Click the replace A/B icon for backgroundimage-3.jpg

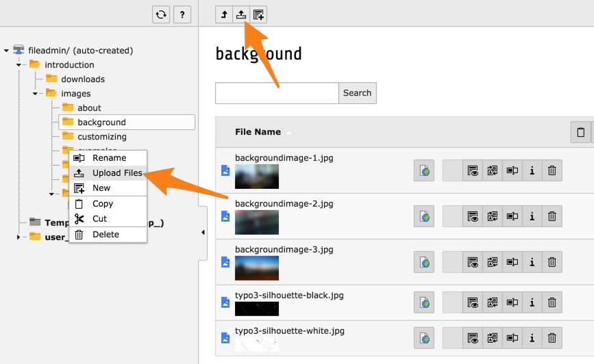point(493,262)
